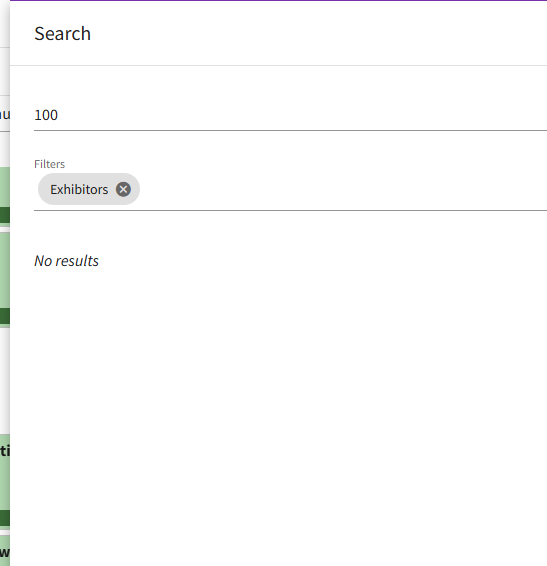Click the first dark green bar at left edge
The image size is (547, 566).
[5, 215]
